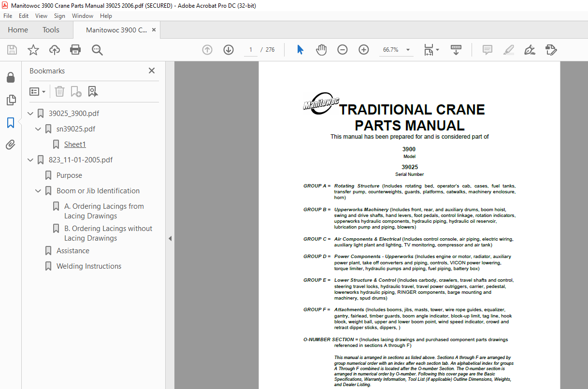This screenshot has width=588, height=389.
Task: Select A. Ordering Lacings from Lacing Drawings
Action: click(x=104, y=211)
